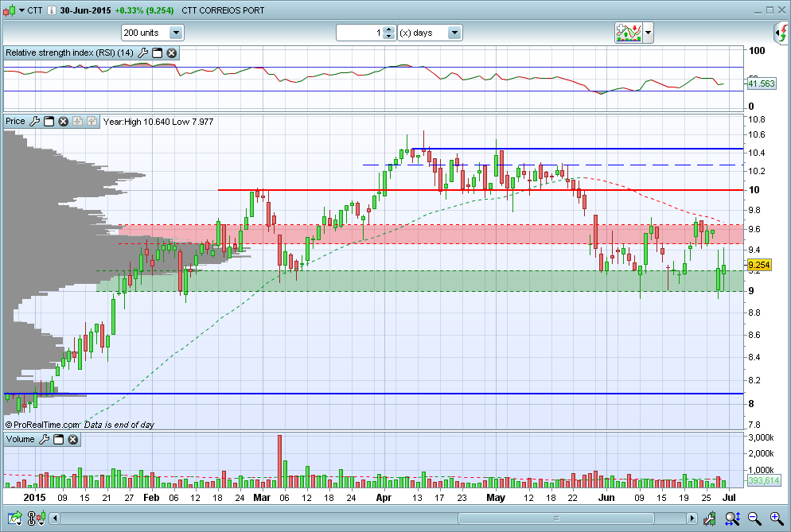Maximize the Volume panel

point(59,440)
